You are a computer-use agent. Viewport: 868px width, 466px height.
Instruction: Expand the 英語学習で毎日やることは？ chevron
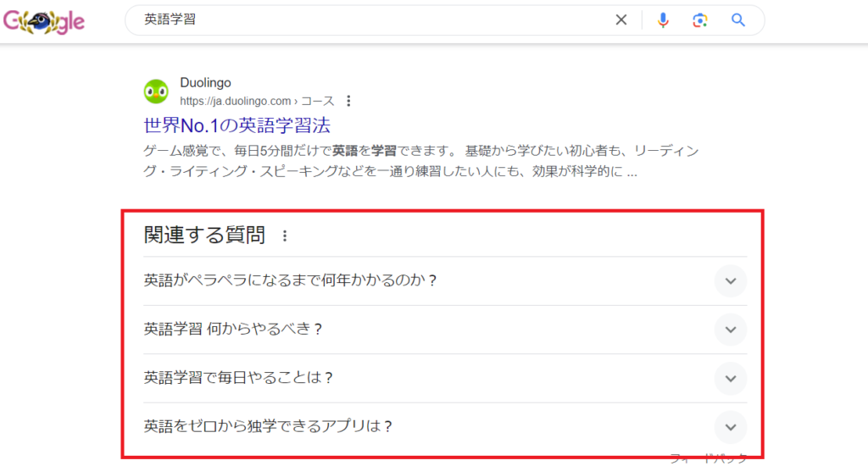click(x=731, y=378)
